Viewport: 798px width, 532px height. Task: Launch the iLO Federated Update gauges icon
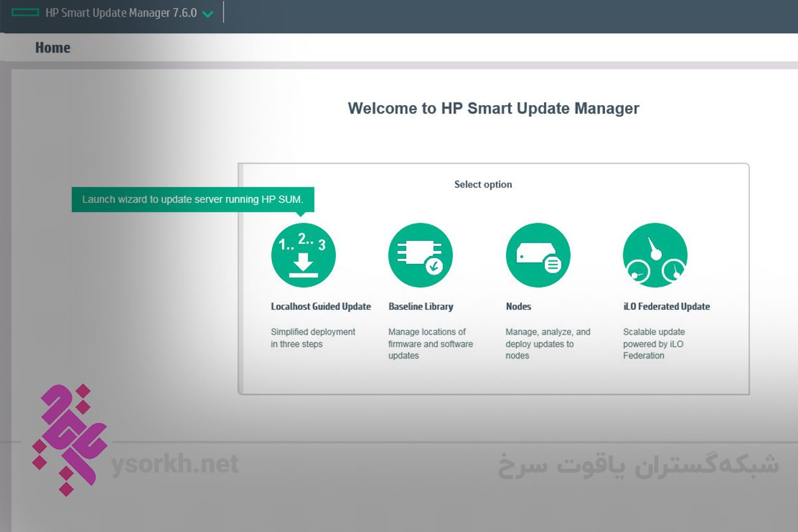tap(655, 255)
